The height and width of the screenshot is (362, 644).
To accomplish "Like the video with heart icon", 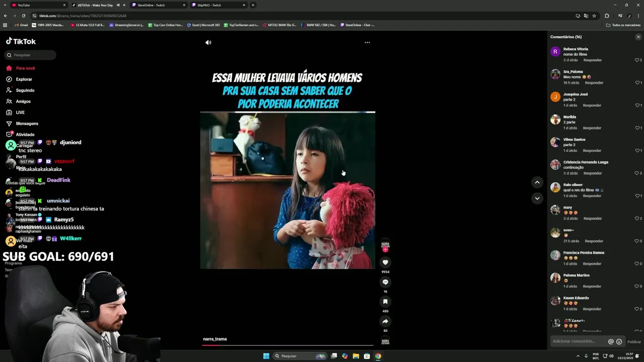I will [385, 262].
